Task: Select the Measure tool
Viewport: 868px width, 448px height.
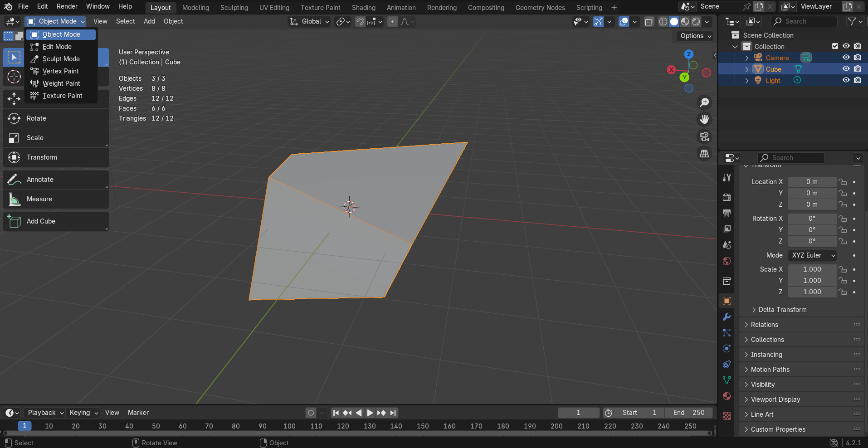Action: (56, 199)
